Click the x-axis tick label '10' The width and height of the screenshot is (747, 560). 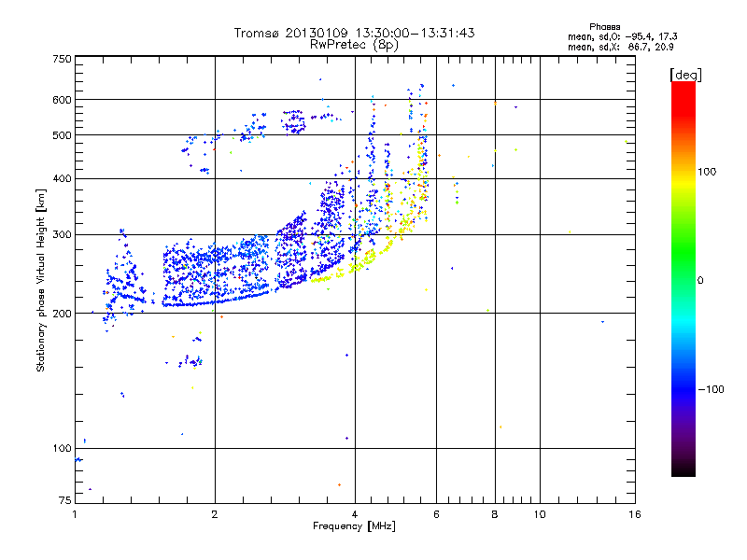click(x=540, y=514)
